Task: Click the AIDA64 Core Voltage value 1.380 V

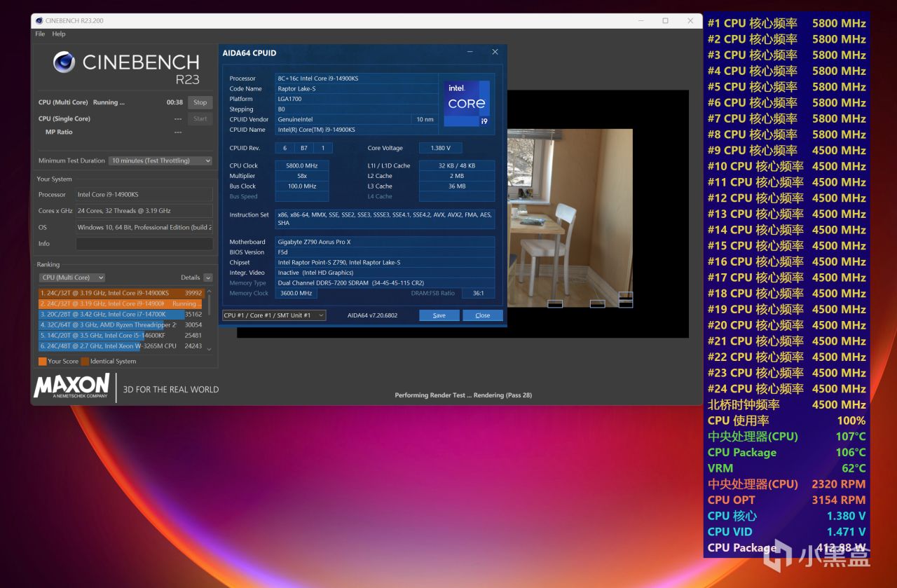Action: (x=440, y=148)
